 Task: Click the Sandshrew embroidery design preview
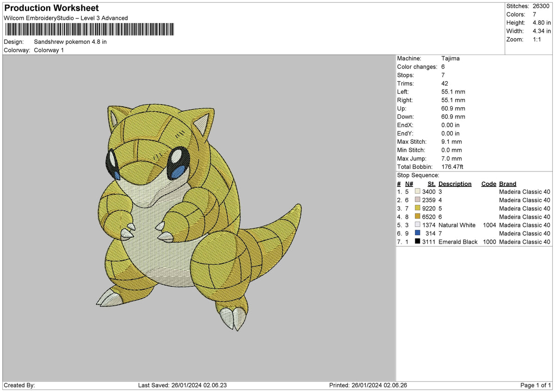click(x=199, y=218)
